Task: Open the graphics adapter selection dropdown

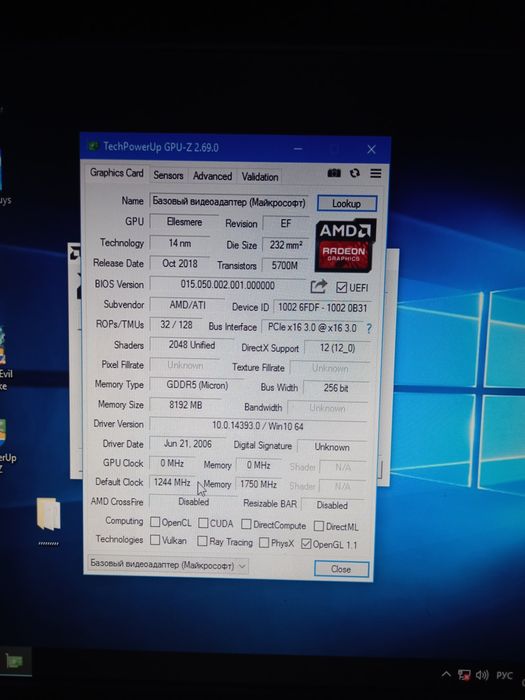Action: [167, 565]
